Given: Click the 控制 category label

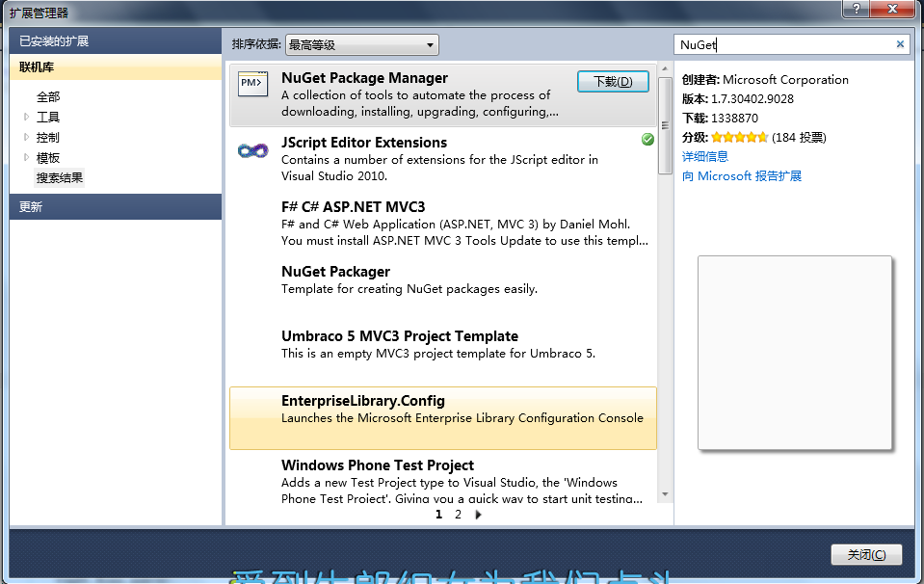Looking at the screenshot, I should (x=48, y=137).
